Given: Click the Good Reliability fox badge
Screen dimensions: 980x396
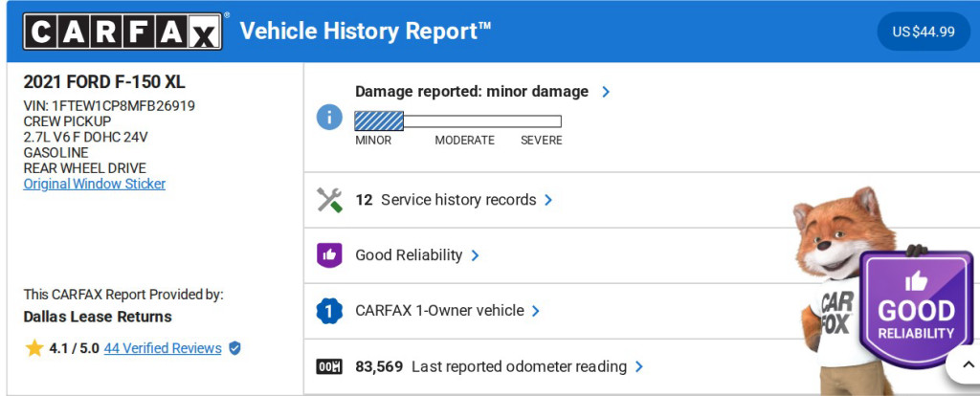Looking at the screenshot, I should tap(916, 309).
